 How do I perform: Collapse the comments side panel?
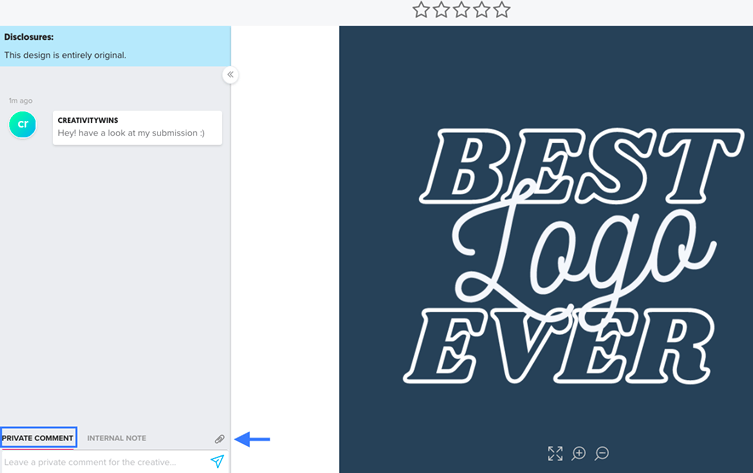(230, 75)
